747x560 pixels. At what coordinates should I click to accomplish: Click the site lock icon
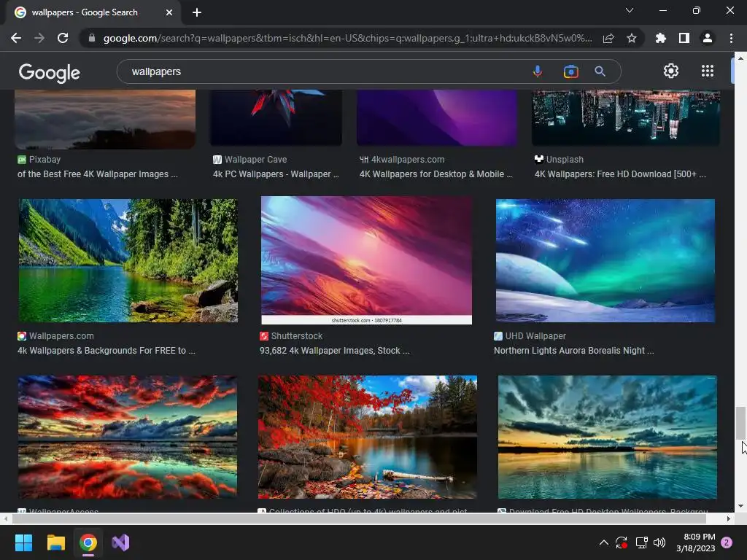tap(92, 38)
